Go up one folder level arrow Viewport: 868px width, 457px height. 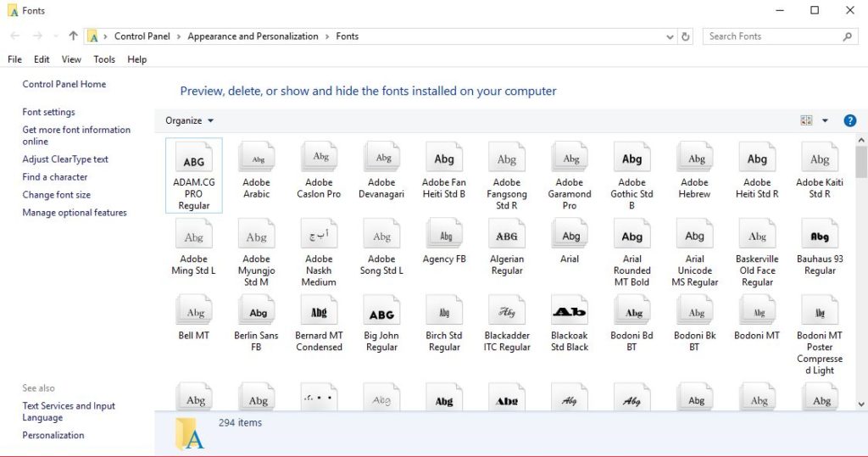73,36
